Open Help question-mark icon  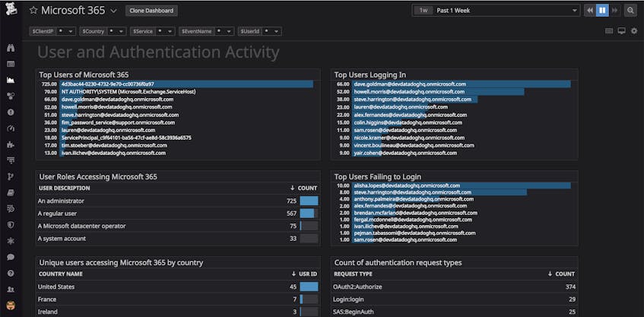pyautogui.click(x=11, y=273)
